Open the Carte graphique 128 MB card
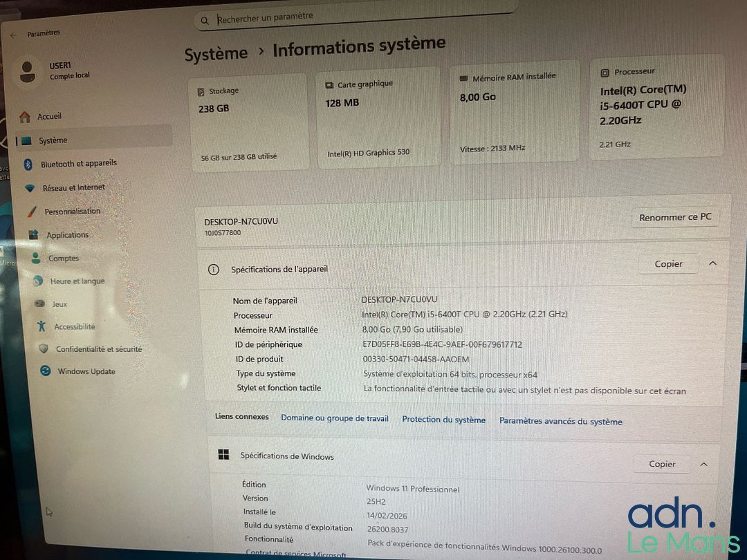The width and height of the screenshot is (747, 560). pos(378,118)
